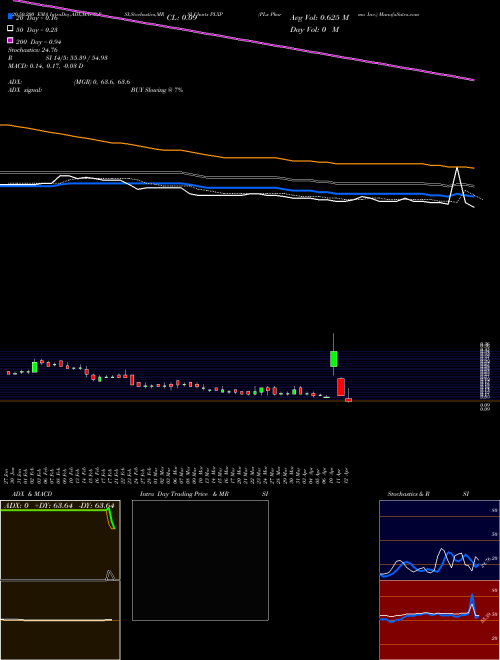Click the empty Intra Day Trading Price chart box
The height and width of the screenshot is (660, 500).
click(200, 560)
